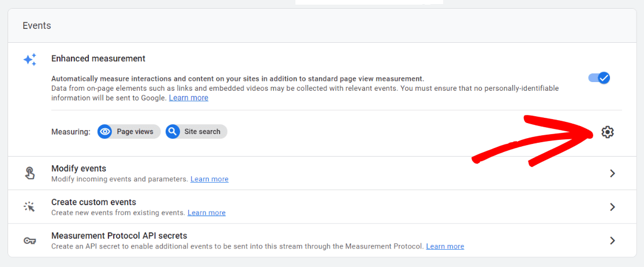Open Enhanced measurement settings gear

coord(607,132)
